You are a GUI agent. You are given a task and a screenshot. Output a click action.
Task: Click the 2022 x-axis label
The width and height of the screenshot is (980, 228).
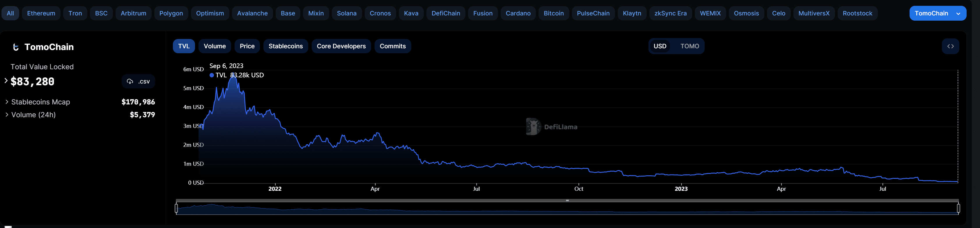pos(275,188)
